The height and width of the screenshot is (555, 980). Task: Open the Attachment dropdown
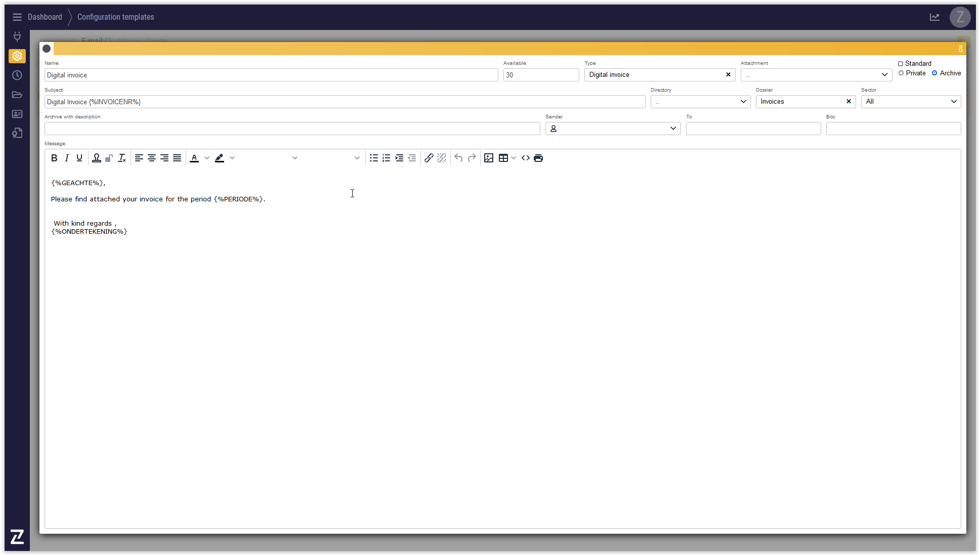[816, 75]
